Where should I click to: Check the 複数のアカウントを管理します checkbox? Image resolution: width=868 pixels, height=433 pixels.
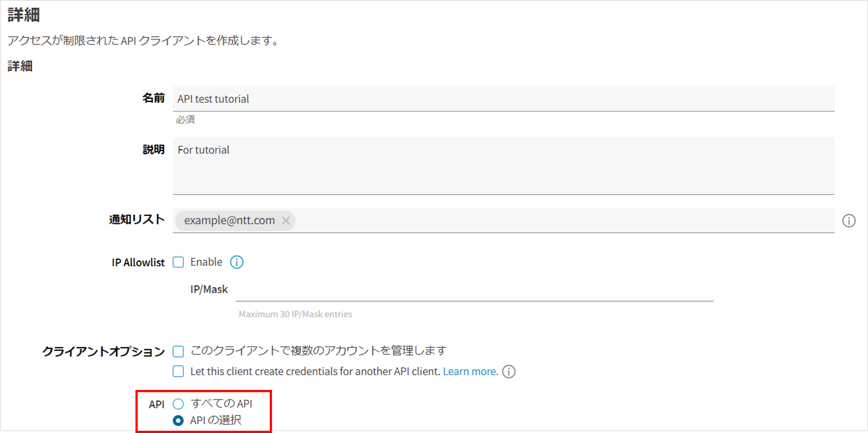[x=178, y=351]
